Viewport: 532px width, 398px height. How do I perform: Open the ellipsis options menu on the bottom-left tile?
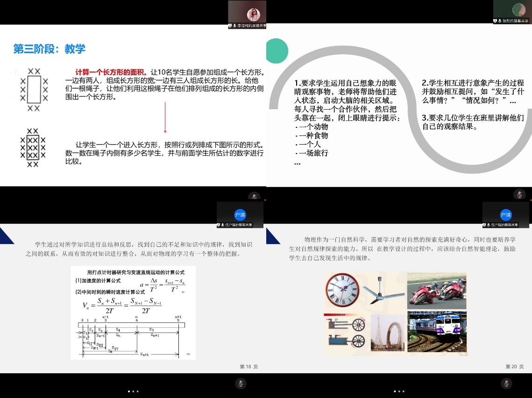[x=133, y=391]
